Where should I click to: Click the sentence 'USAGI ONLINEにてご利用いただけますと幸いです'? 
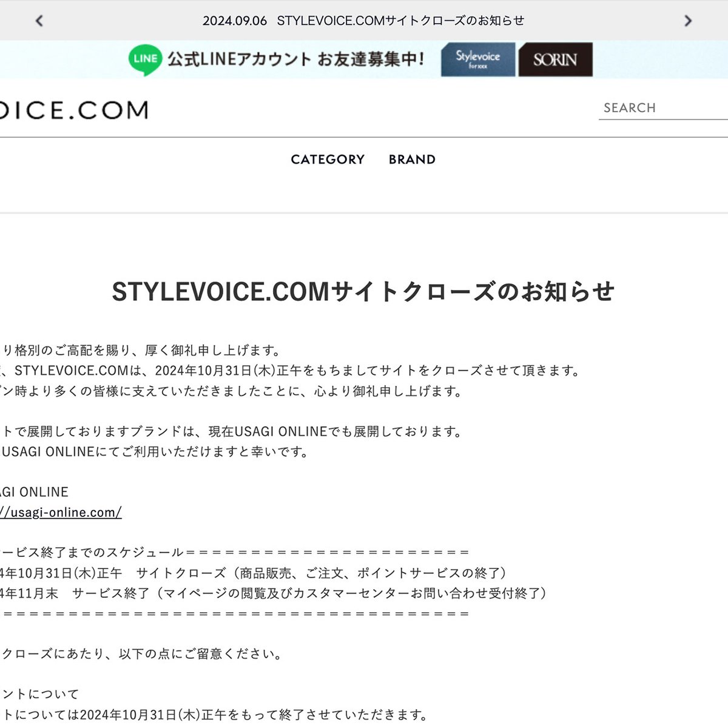pyautogui.click(x=155, y=452)
